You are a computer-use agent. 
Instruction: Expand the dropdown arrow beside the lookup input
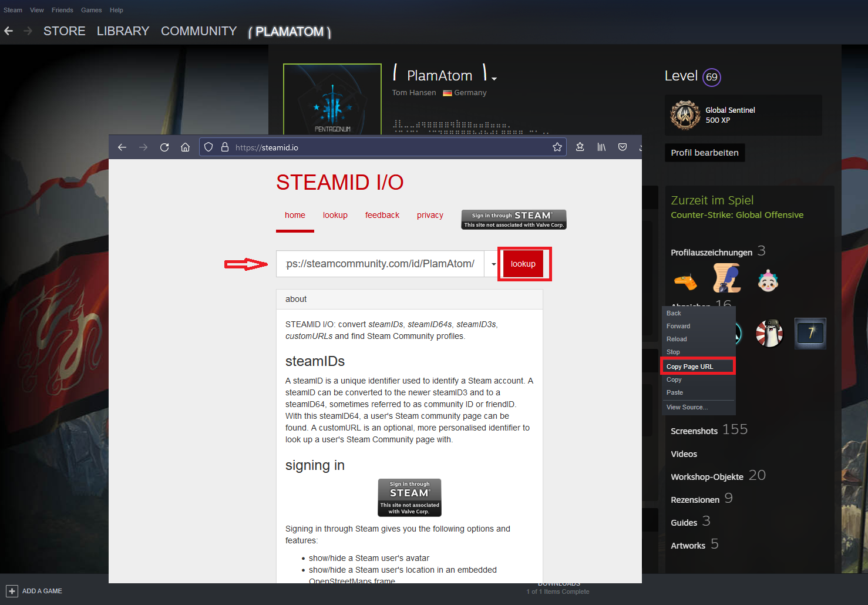pos(493,264)
